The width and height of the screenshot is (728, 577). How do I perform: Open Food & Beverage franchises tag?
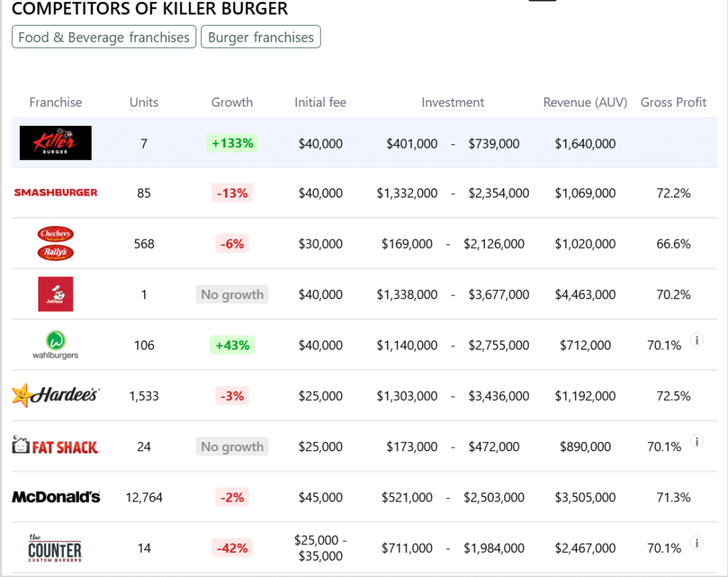[104, 37]
